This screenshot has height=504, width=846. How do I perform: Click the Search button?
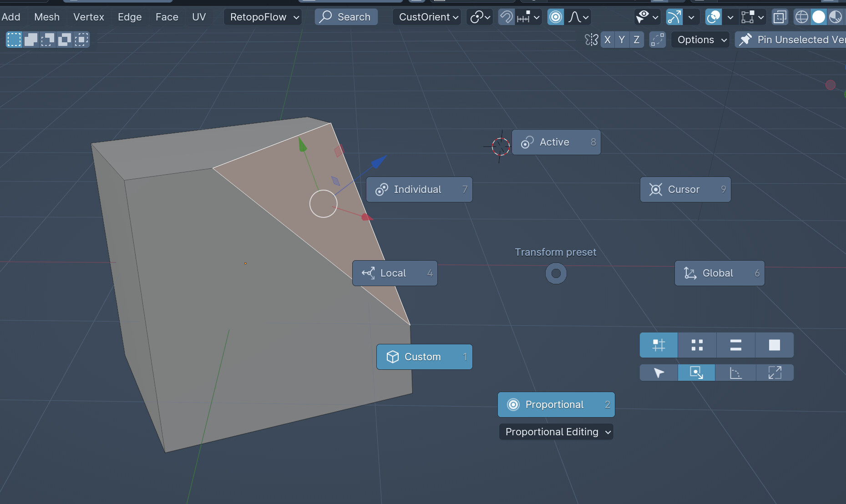pos(346,17)
